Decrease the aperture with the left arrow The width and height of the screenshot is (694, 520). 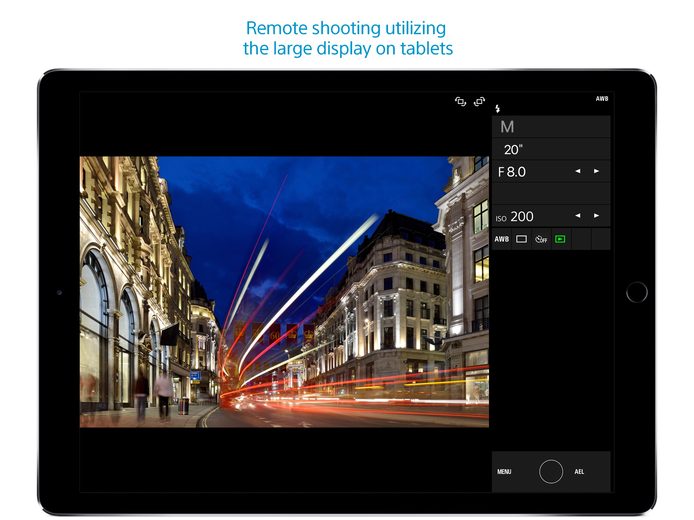tap(578, 171)
